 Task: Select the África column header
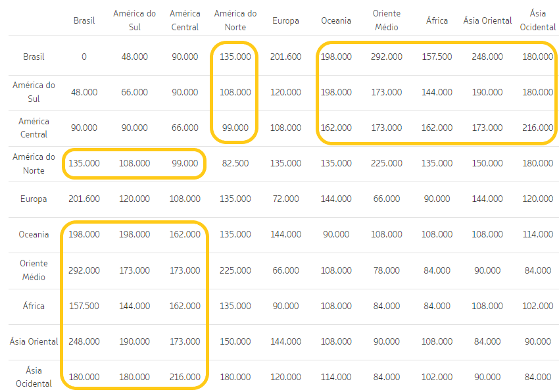437,20
